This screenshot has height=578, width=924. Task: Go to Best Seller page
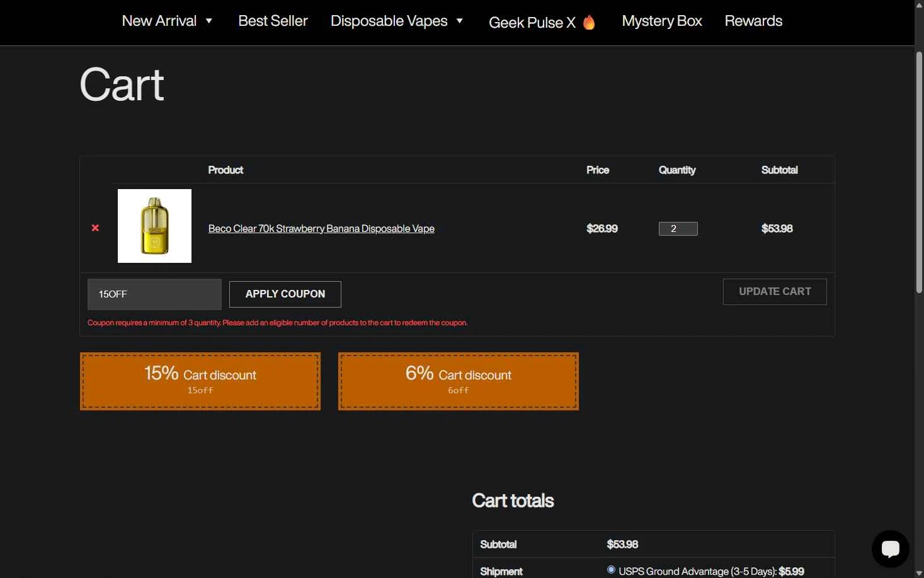click(x=273, y=21)
